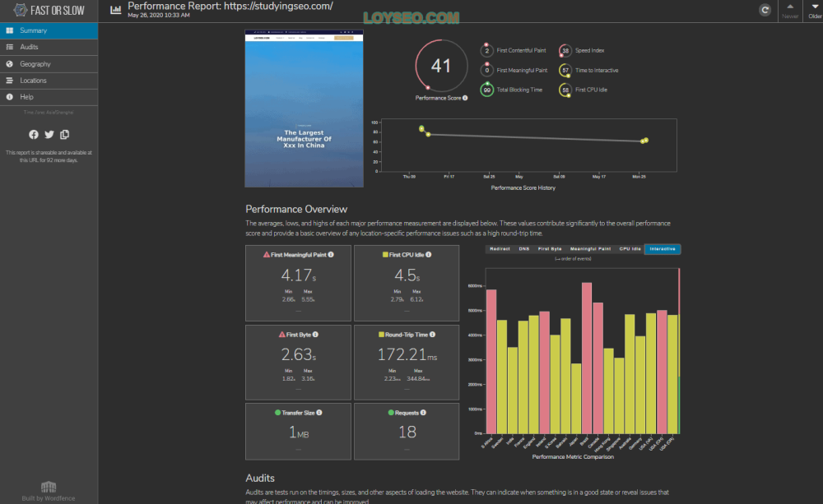
Task: Select the Interactive chart tab
Action: [x=663, y=249]
